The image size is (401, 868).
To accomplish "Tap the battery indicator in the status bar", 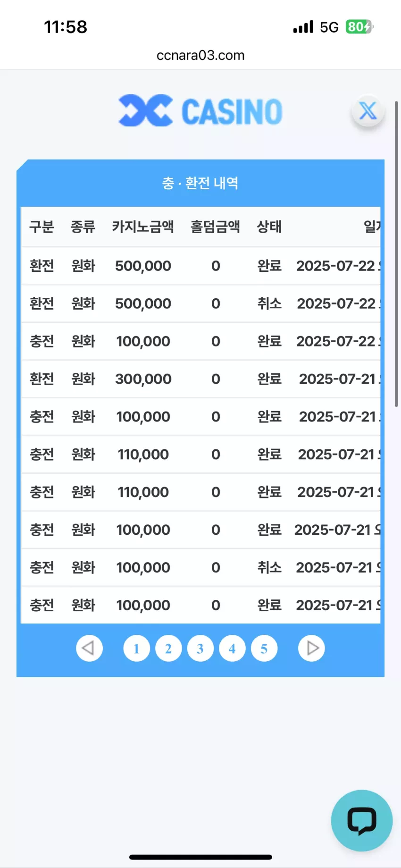I will click(x=359, y=27).
